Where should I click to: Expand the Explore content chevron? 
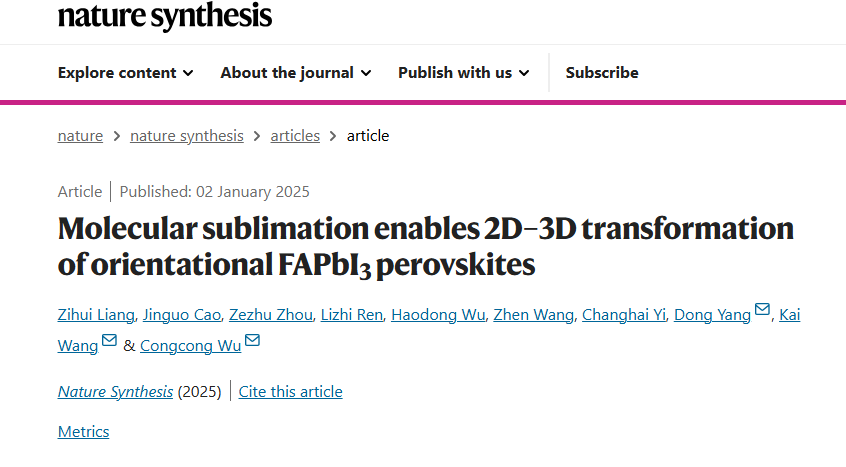pos(188,73)
